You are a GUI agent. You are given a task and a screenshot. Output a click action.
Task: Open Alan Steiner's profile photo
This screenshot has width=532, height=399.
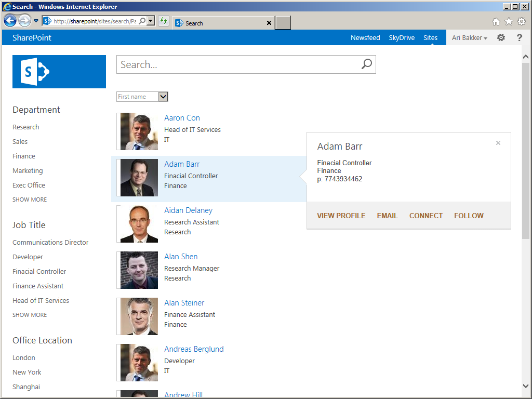point(139,316)
